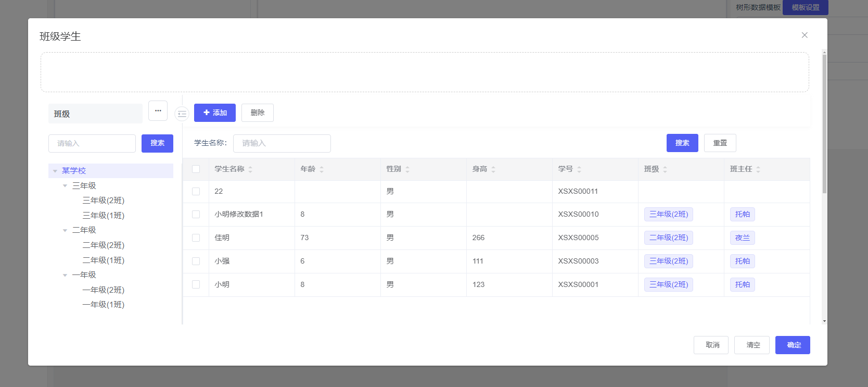
Task: Click the dialog's vertical scrollbar
Action: coord(824,125)
